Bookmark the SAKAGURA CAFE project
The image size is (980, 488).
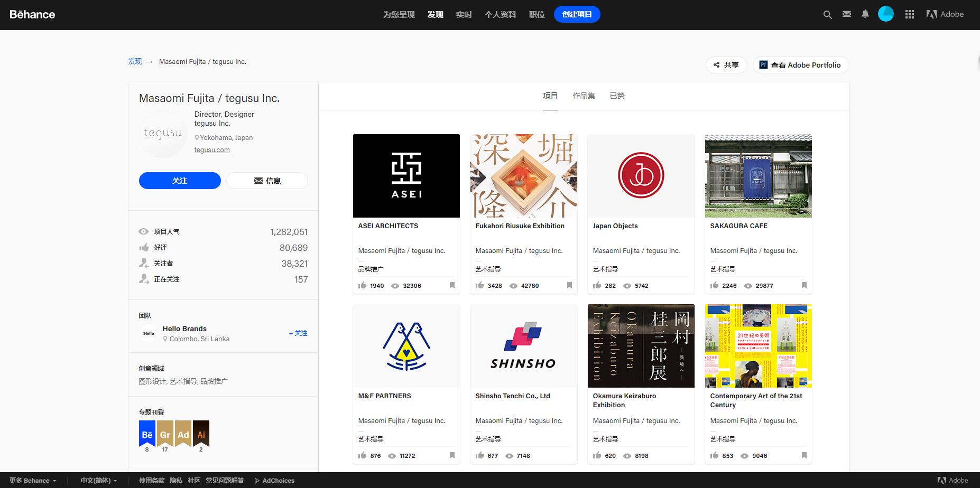pos(804,285)
